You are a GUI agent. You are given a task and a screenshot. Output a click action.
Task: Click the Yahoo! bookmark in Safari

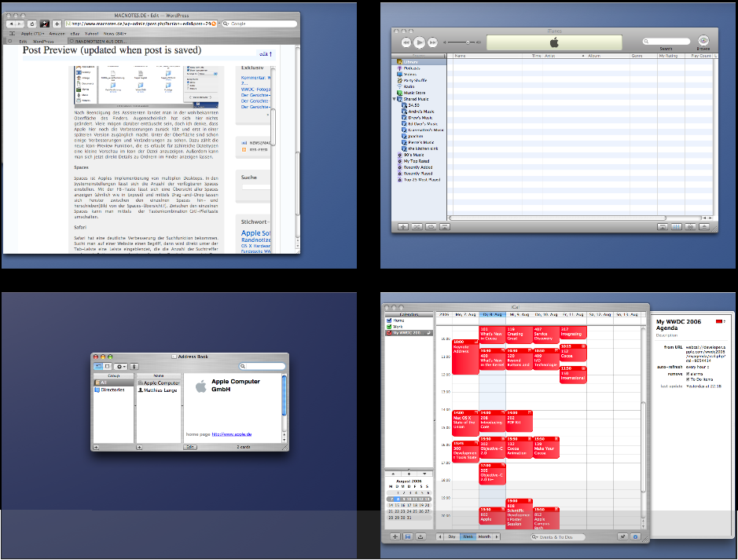[91, 34]
